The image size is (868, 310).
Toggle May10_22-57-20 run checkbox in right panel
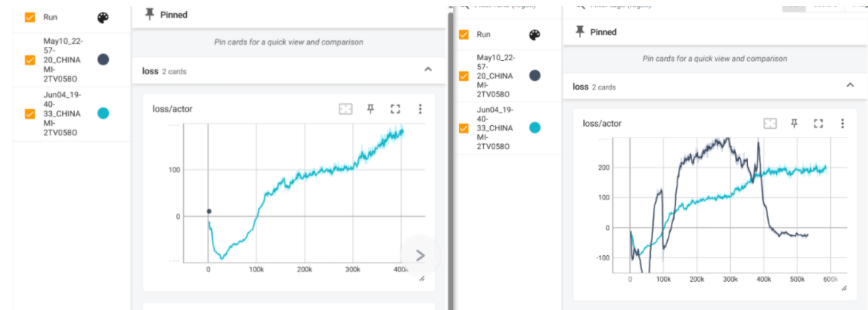pyautogui.click(x=464, y=76)
